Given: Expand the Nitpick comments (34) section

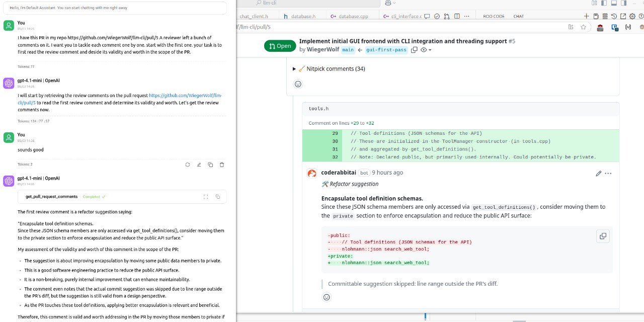Looking at the screenshot, I should [294, 69].
